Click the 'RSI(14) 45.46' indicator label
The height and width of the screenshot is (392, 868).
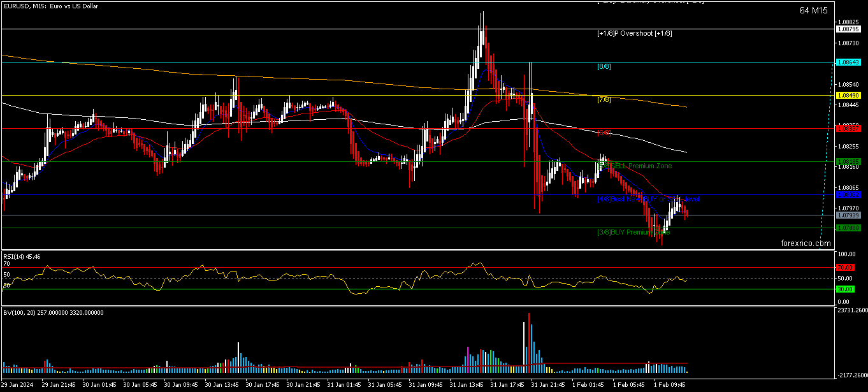[x=22, y=256]
